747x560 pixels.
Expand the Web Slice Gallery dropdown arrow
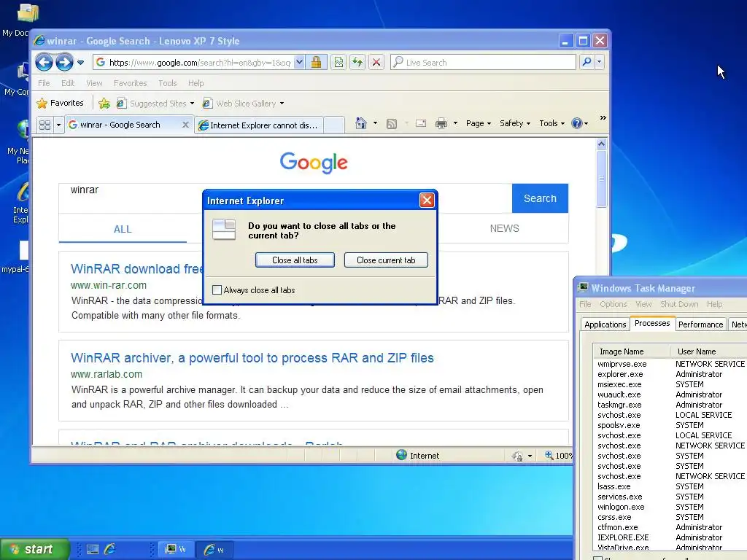(282, 104)
